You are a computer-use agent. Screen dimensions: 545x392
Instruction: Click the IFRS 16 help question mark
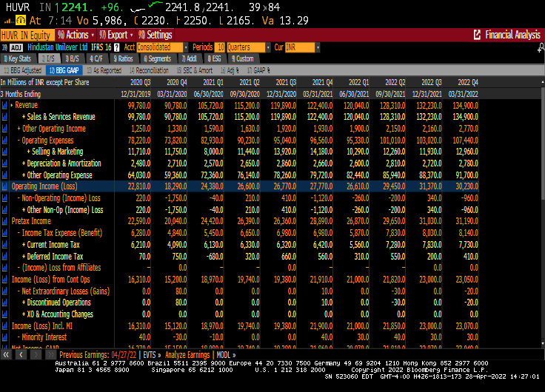(x=117, y=47)
